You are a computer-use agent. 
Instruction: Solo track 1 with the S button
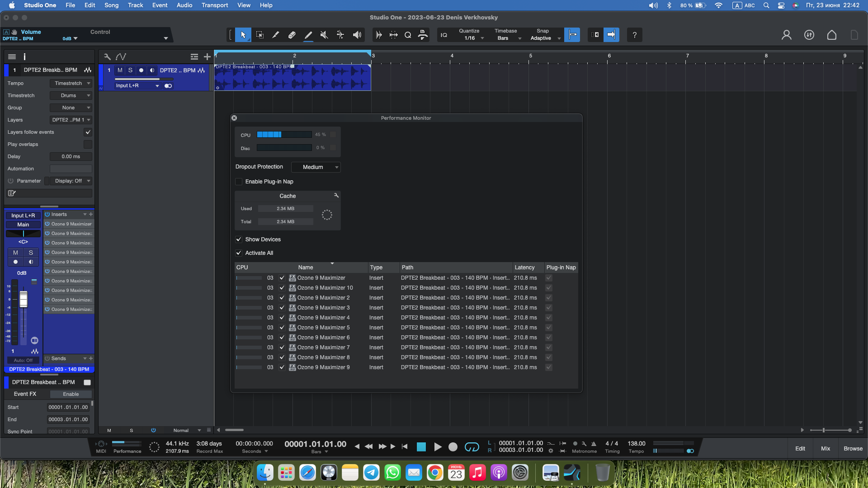point(130,70)
